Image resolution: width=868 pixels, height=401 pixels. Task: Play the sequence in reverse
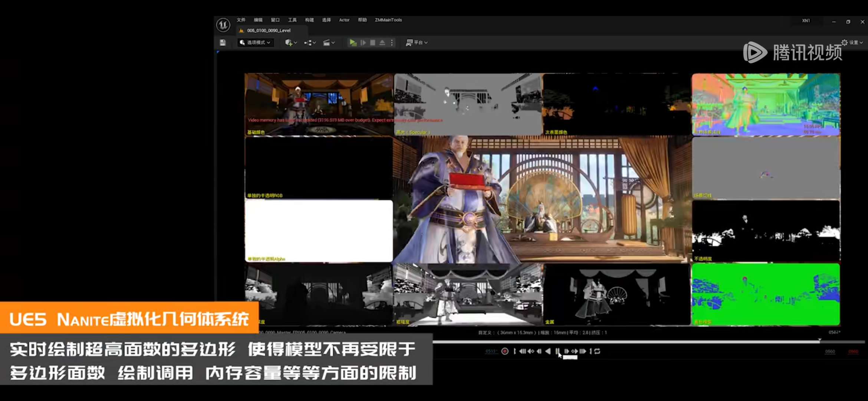tap(548, 351)
